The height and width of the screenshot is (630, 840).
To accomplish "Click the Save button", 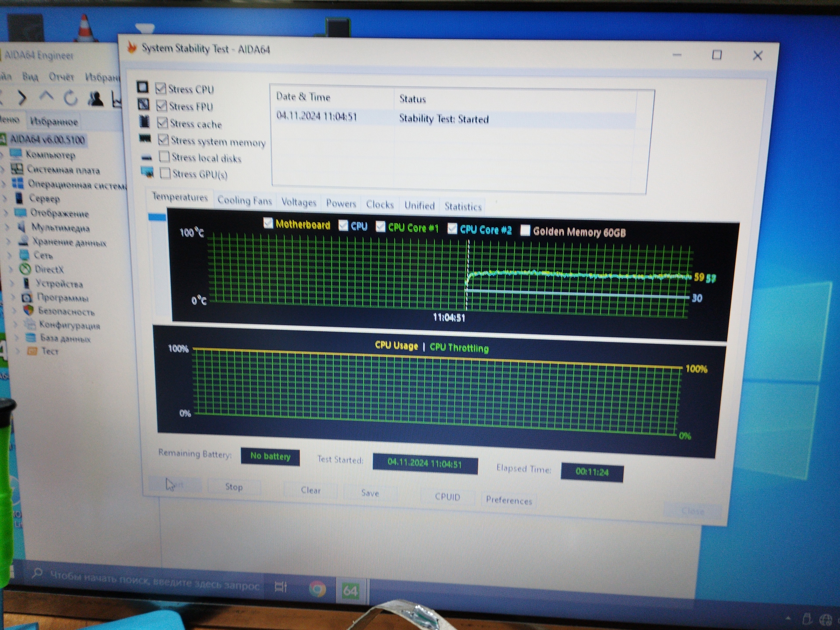I will coord(370,493).
